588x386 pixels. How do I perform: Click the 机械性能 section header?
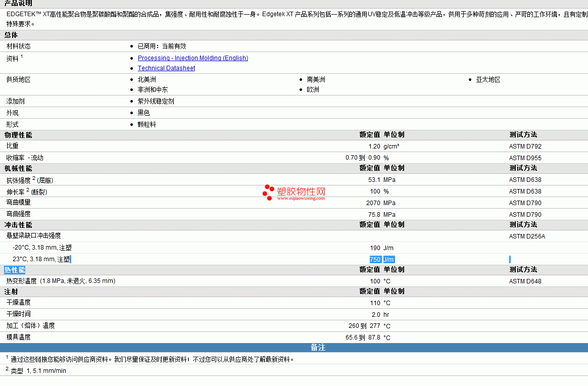(x=18, y=168)
